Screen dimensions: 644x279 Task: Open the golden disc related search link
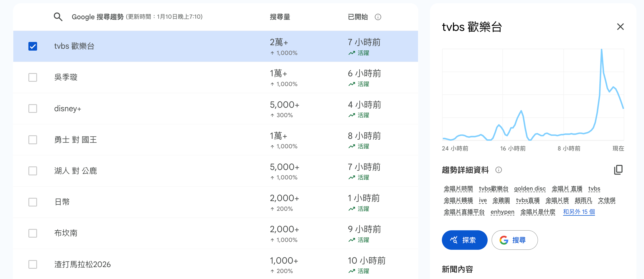(x=530, y=189)
